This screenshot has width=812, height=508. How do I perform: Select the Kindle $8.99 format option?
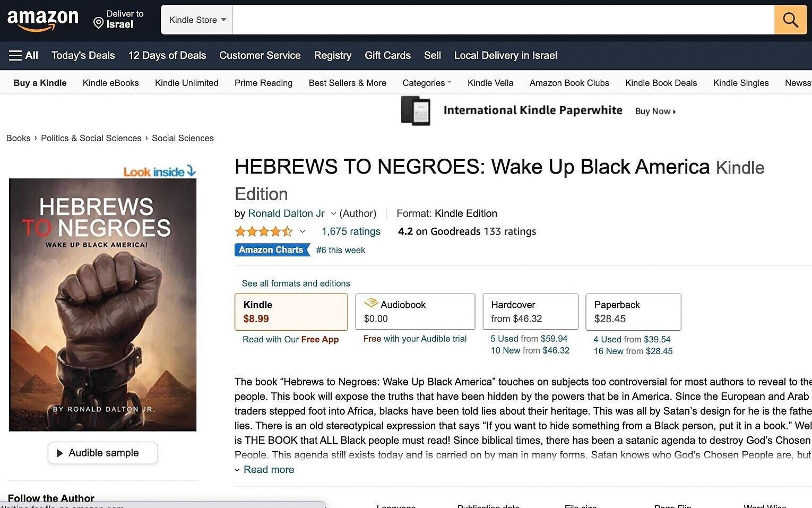pos(291,312)
